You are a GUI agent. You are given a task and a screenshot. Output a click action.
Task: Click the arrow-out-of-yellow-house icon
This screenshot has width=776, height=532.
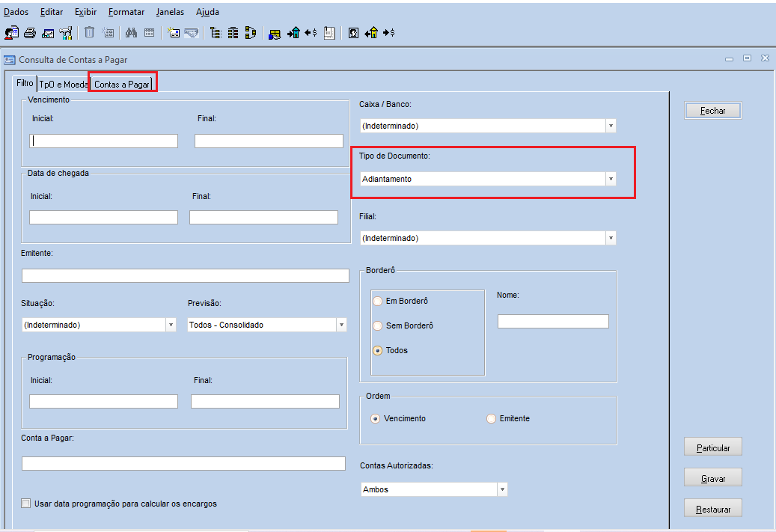pos(371,33)
